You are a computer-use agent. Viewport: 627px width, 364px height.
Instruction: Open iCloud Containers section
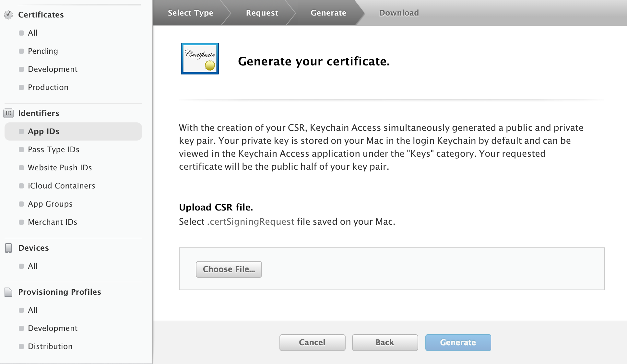tap(61, 186)
